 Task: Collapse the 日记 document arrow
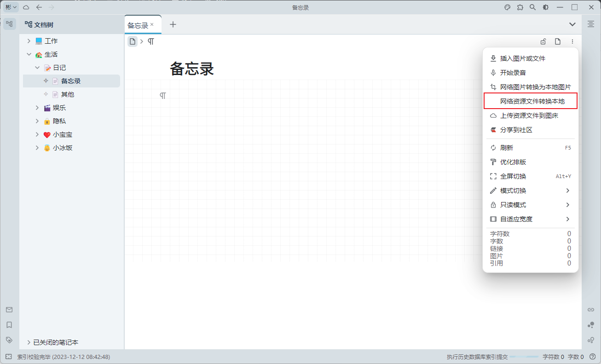pos(37,68)
